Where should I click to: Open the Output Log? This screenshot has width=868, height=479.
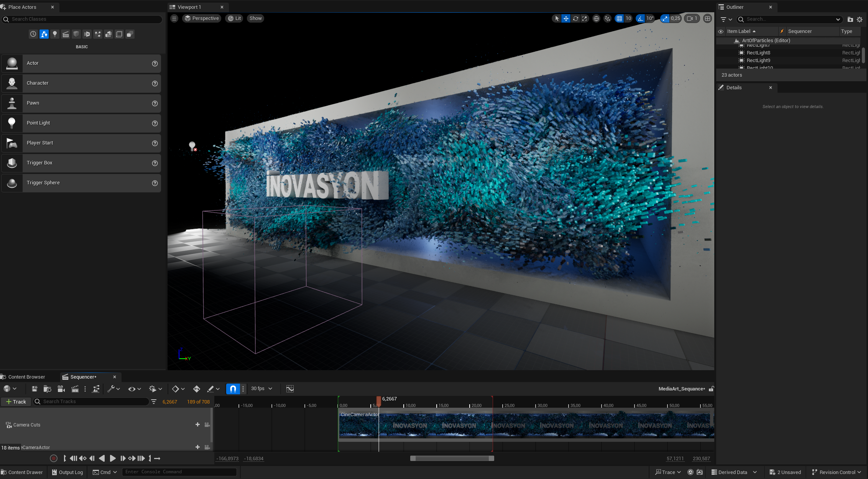pyautogui.click(x=67, y=472)
